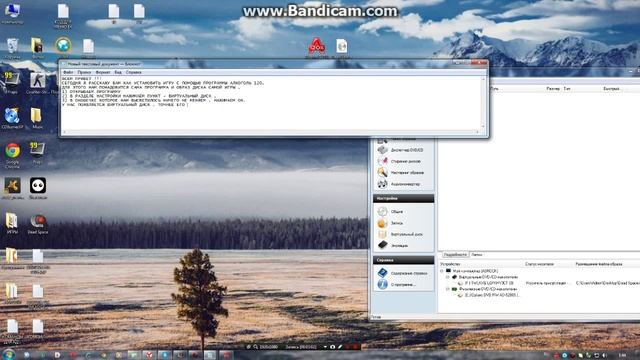Click the volume icon in system tray
Viewport: 640px width, 360px height.
604,356
